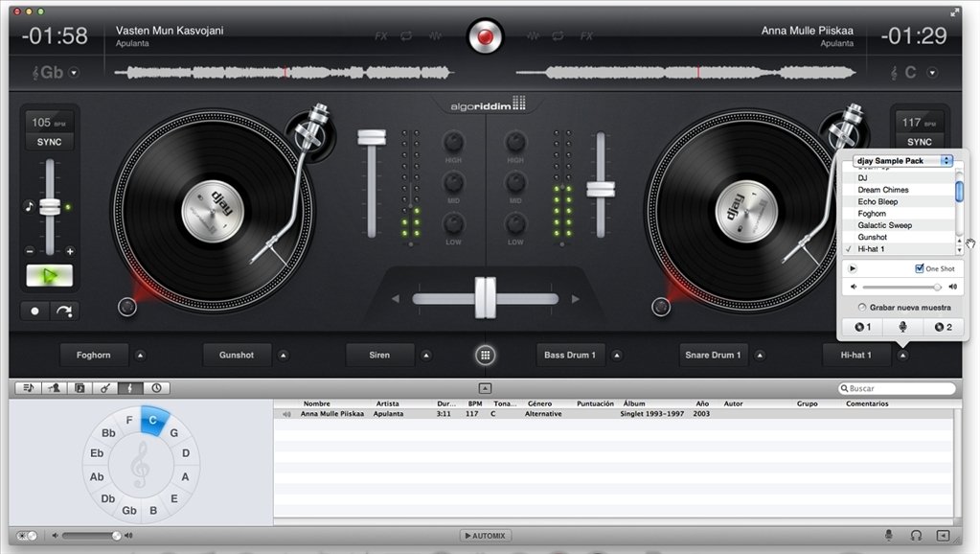
Task: Toggle the right deck loop icon
Action: pos(558,36)
